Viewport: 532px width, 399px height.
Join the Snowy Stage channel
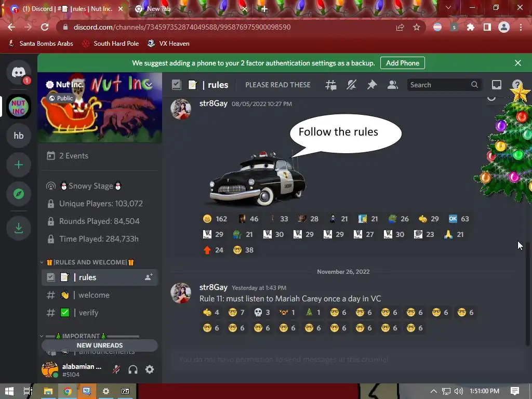point(100,186)
